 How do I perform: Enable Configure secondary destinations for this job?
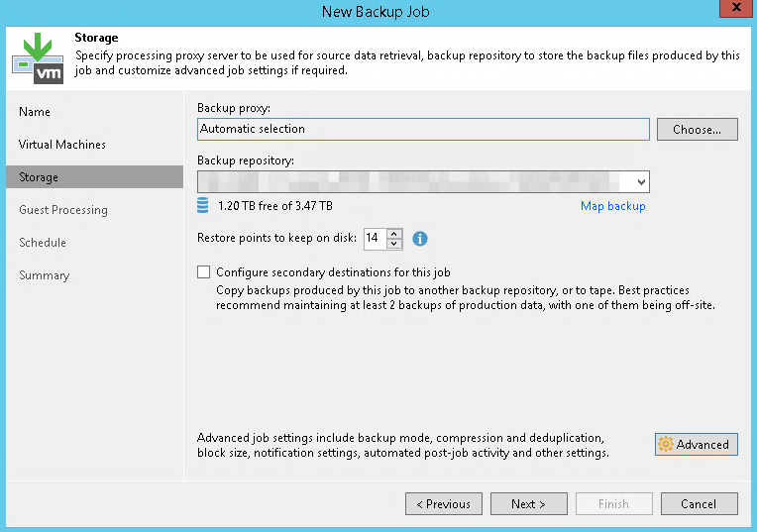(204, 272)
